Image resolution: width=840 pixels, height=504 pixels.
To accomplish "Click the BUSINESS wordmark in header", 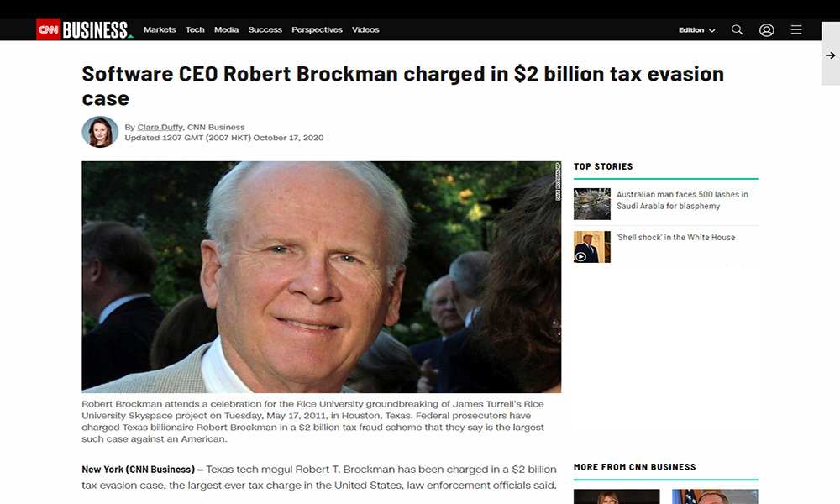I will click(97, 30).
